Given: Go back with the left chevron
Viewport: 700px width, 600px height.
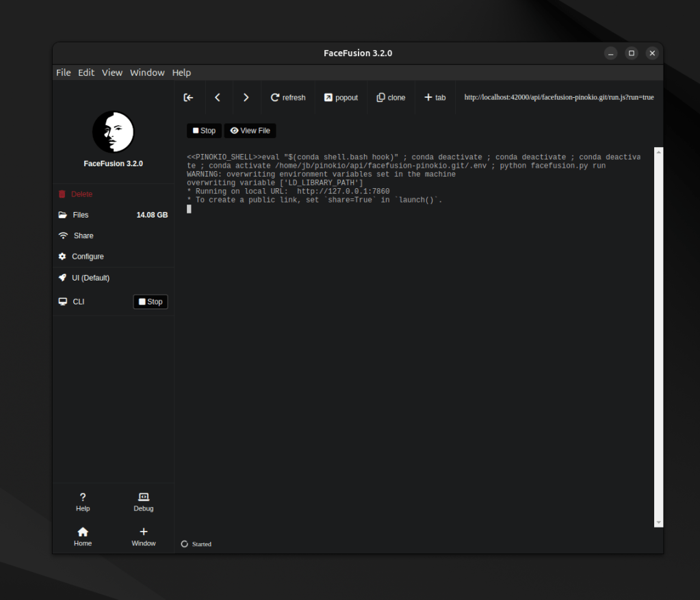Looking at the screenshot, I should coord(218,98).
